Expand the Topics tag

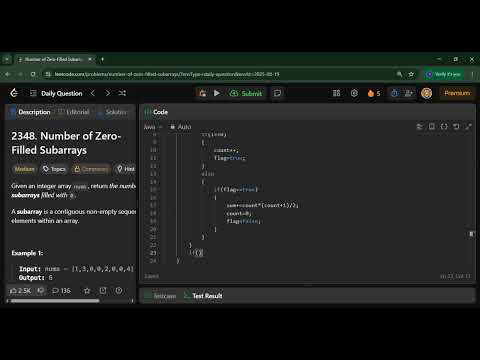click(x=54, y=169)
